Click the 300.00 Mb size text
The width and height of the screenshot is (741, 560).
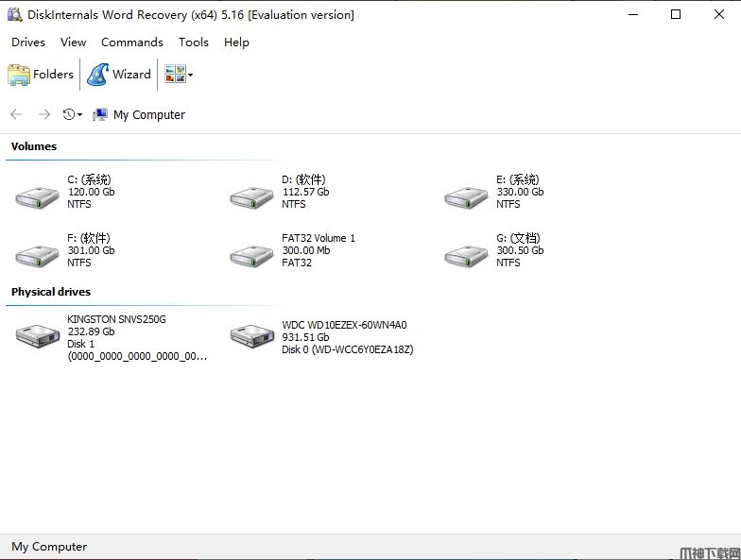(306, 250)
